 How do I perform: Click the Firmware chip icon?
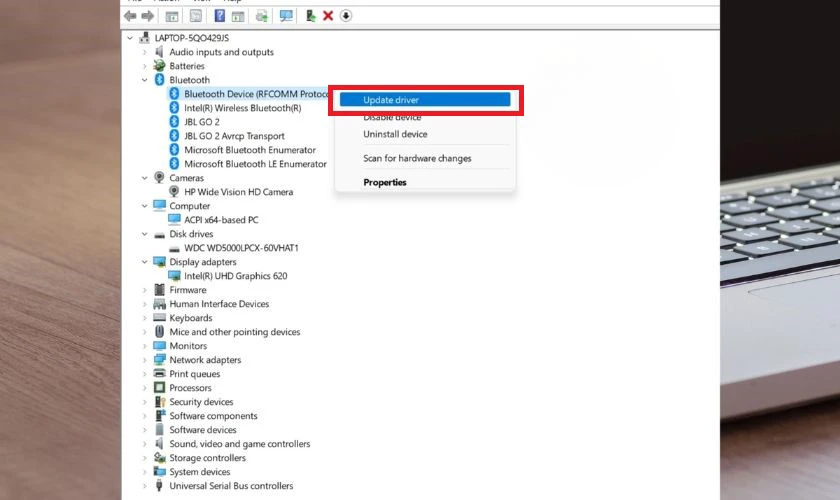tap(159, 289)
